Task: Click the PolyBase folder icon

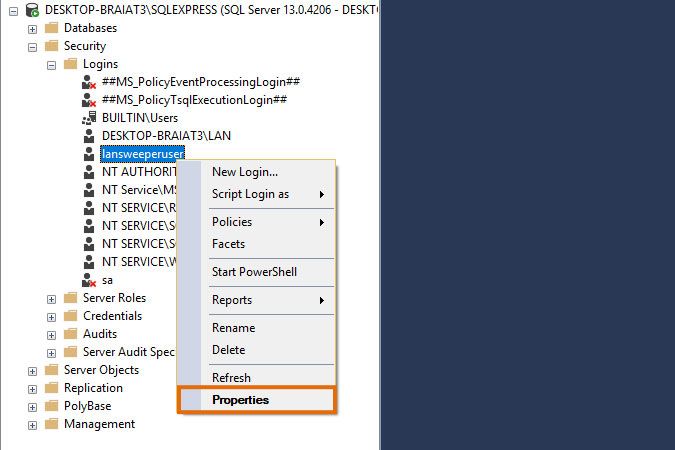Action: [51, 406]
